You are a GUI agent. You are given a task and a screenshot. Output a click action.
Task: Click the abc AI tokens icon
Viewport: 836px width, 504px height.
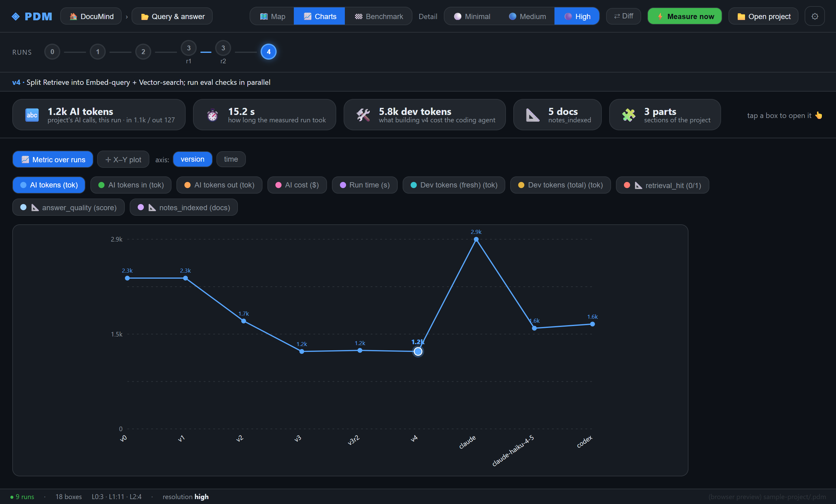(32, 115)
